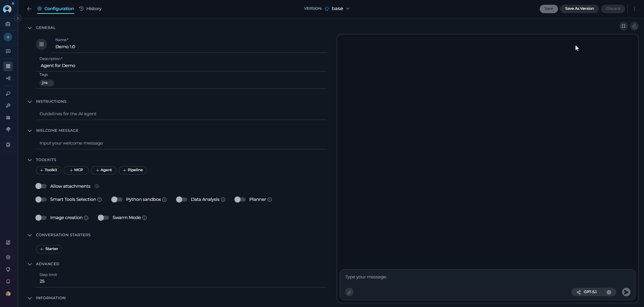The image size is (644, 307).
Task: Click the lightbulb tips sidebar icon
Action: pos(8,269)
